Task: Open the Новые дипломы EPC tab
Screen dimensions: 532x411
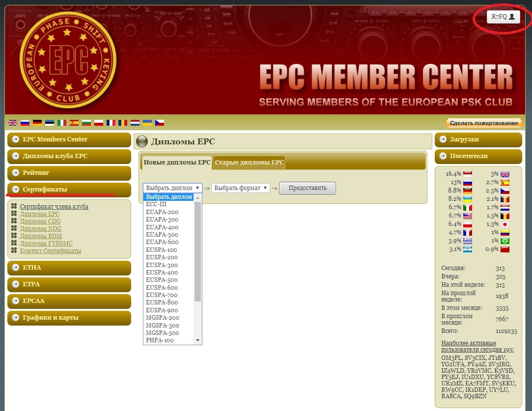Action: 177,163
